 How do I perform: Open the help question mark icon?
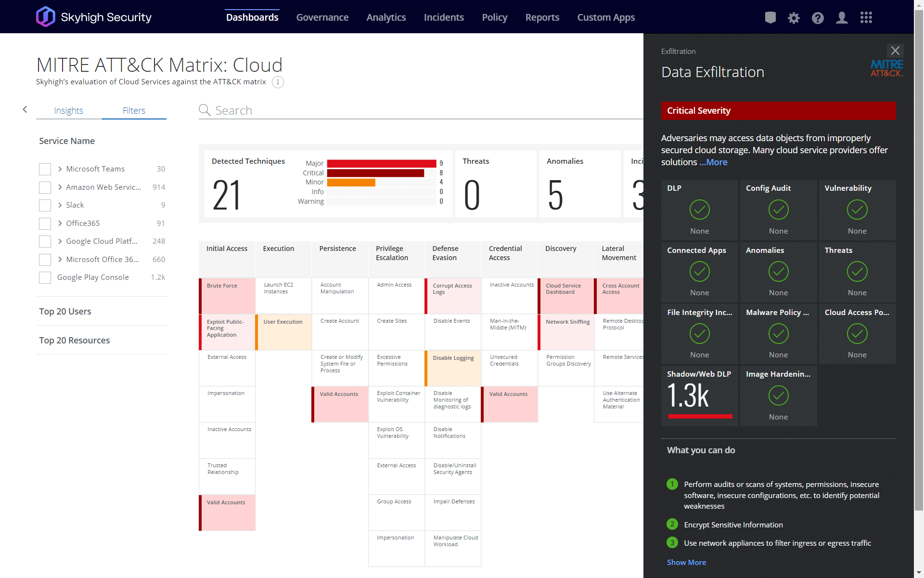pyautogui.click(x=818, y=18)
